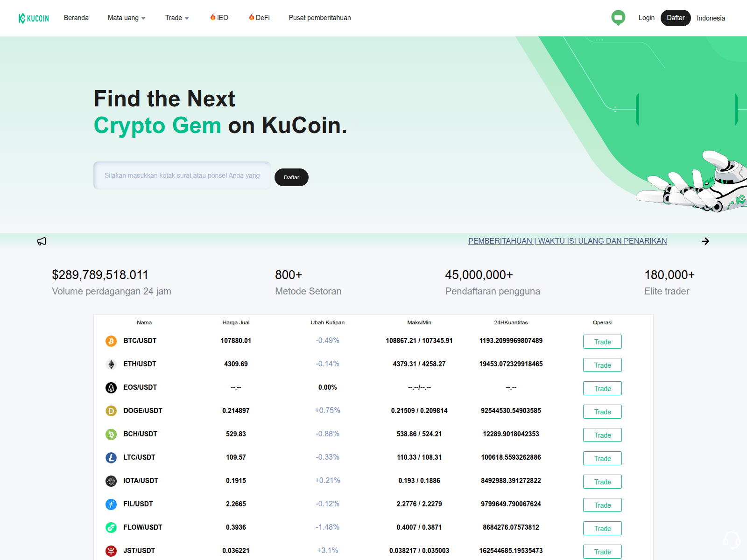Click Trade button for FLOW/USDT
This screenshot has width=747, height=560.
click(602, 528)
